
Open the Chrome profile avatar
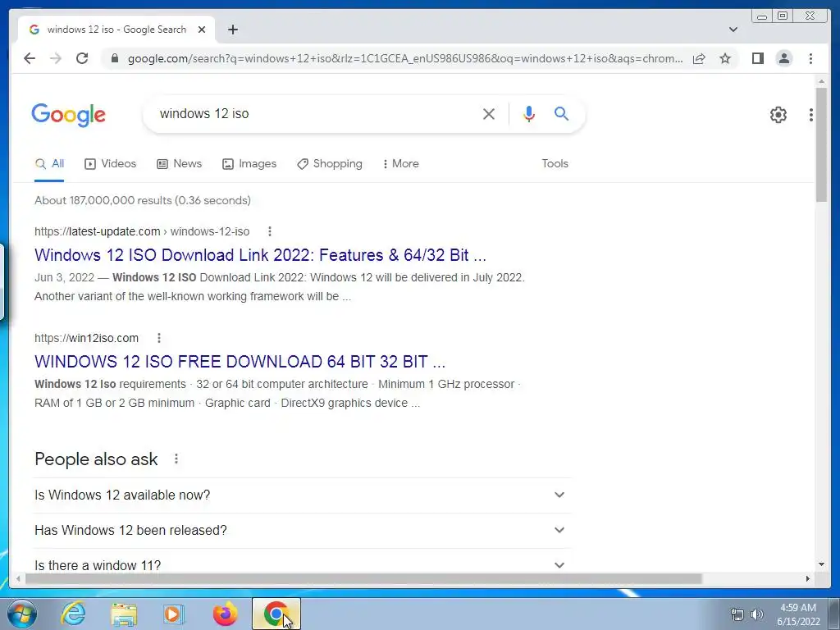(783, 58)
